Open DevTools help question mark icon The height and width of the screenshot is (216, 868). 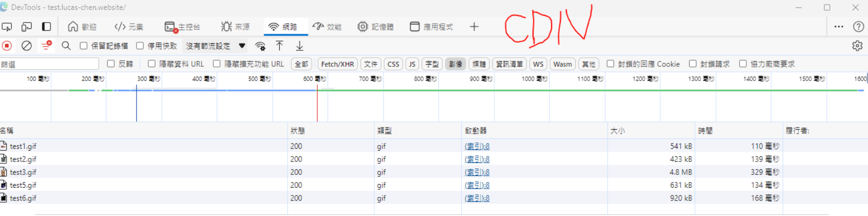(x=858, y=27)
